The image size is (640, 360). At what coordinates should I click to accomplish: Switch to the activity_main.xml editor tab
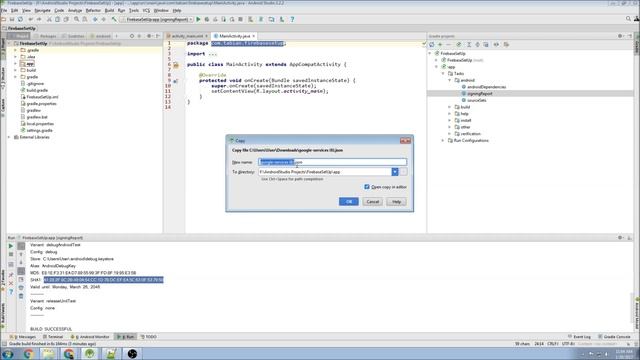[187, 36]
